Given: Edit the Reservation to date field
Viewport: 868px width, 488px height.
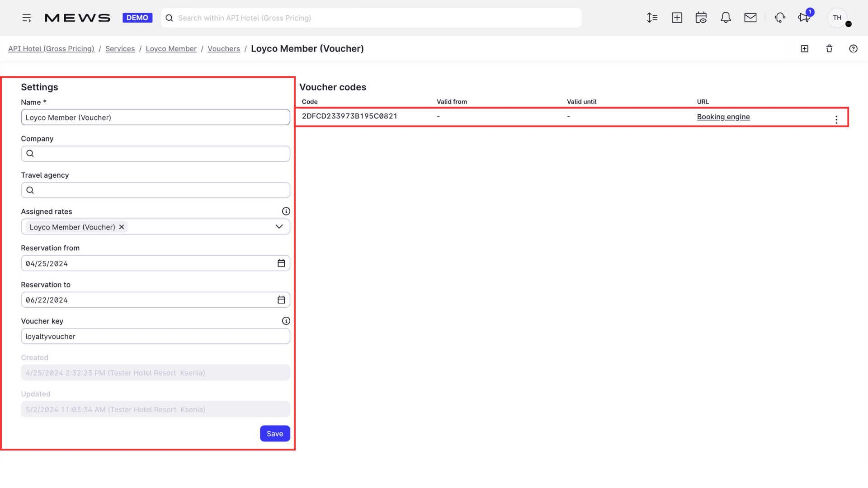Looking at the screenshot, I should click(x=156, y=300).
